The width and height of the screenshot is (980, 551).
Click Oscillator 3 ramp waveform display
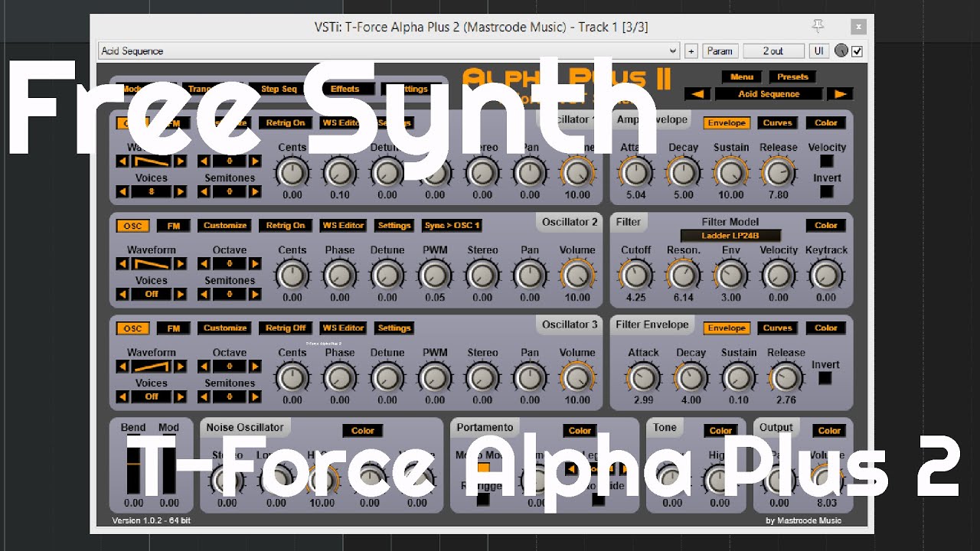point(152,367)
